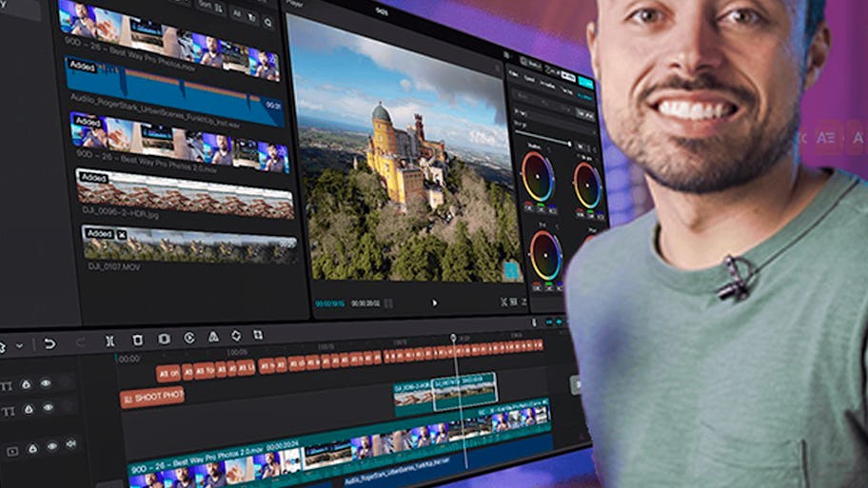Screen dimensions: 868x488
Task: Click the ratio icon in Player controls
Action: pyautogui.click(x=514, y=303)
